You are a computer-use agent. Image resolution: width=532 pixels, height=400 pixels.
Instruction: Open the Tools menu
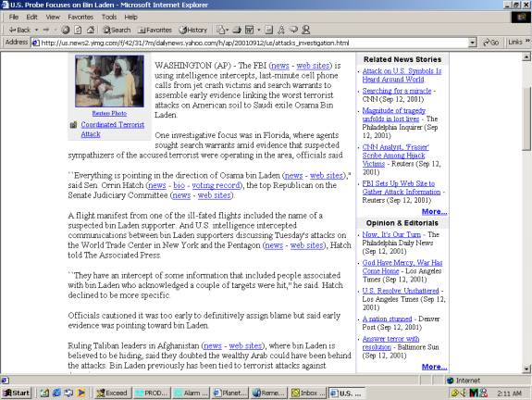point(109,17)
